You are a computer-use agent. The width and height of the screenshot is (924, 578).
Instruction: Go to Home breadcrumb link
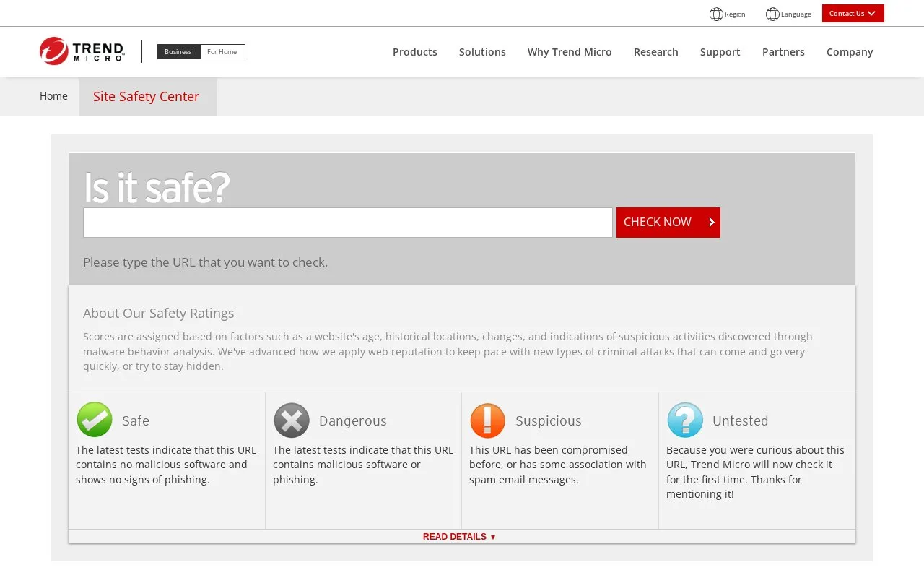click(53, 96)
